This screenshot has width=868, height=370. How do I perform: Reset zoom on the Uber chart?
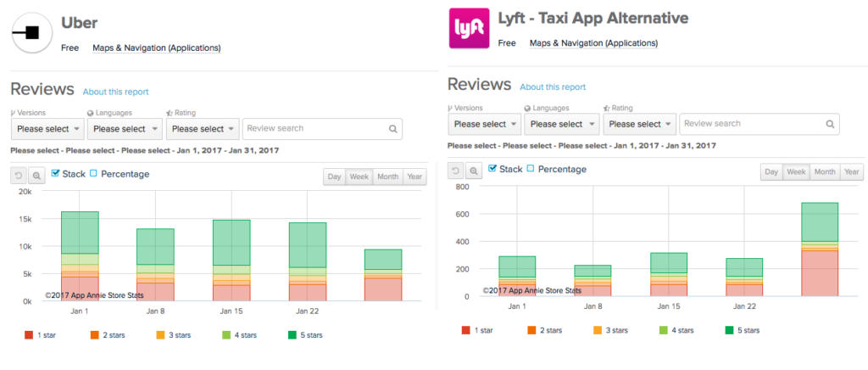(19, 176)
